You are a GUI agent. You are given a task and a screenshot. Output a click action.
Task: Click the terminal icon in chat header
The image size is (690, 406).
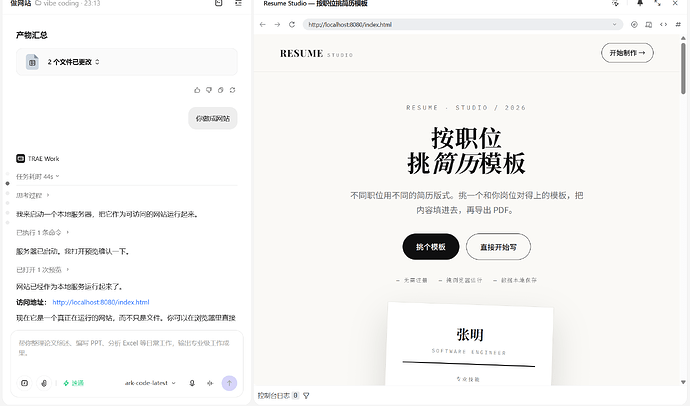(219, 3)
